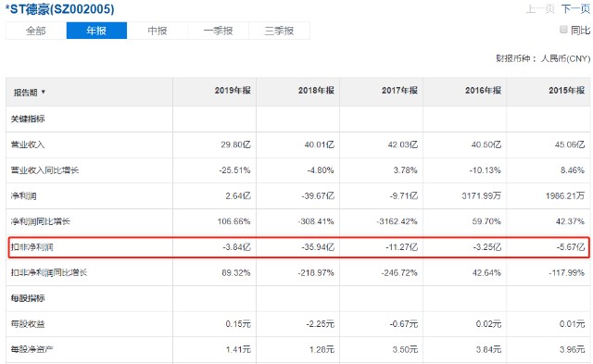
Task: Click the 关键指标 section header
Action: (28, 119)
